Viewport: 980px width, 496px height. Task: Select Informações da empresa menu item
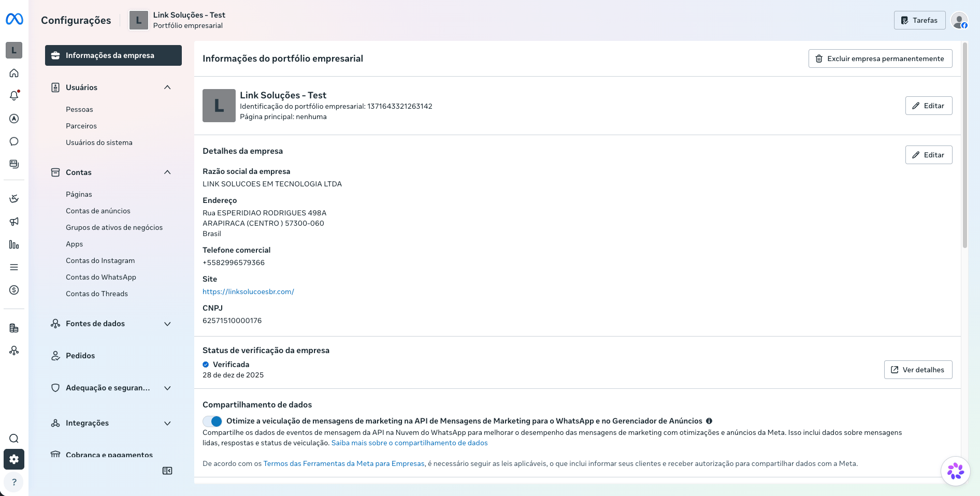113,55
